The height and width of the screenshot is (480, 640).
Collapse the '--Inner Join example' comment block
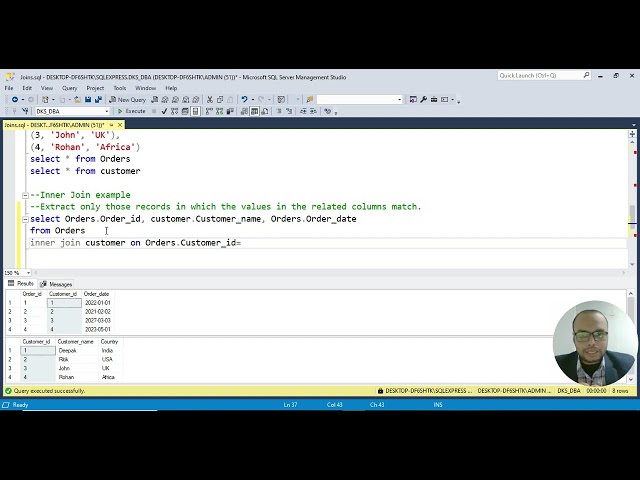[25, 195]
